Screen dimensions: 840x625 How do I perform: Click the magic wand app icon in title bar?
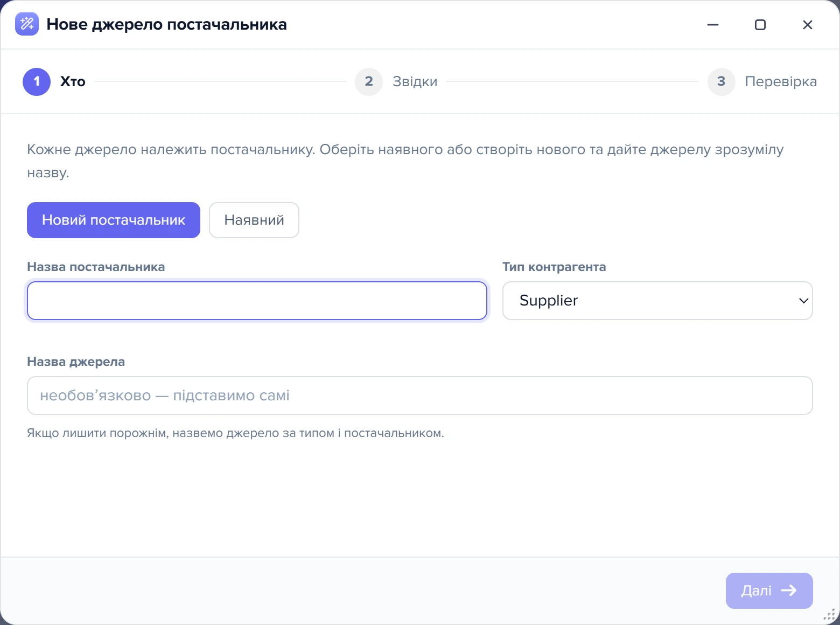[x=27, y=24]
